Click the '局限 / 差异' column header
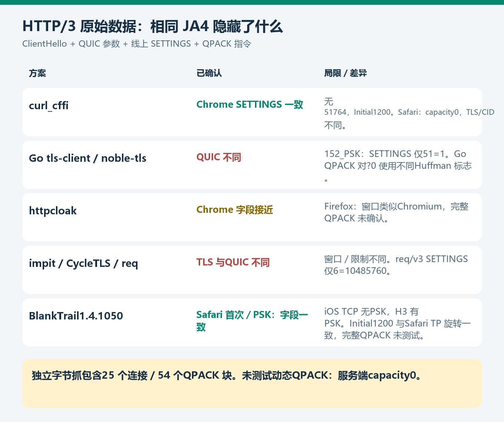The width and height of the screenshot is (504, 422). click(x=345, y=73)
